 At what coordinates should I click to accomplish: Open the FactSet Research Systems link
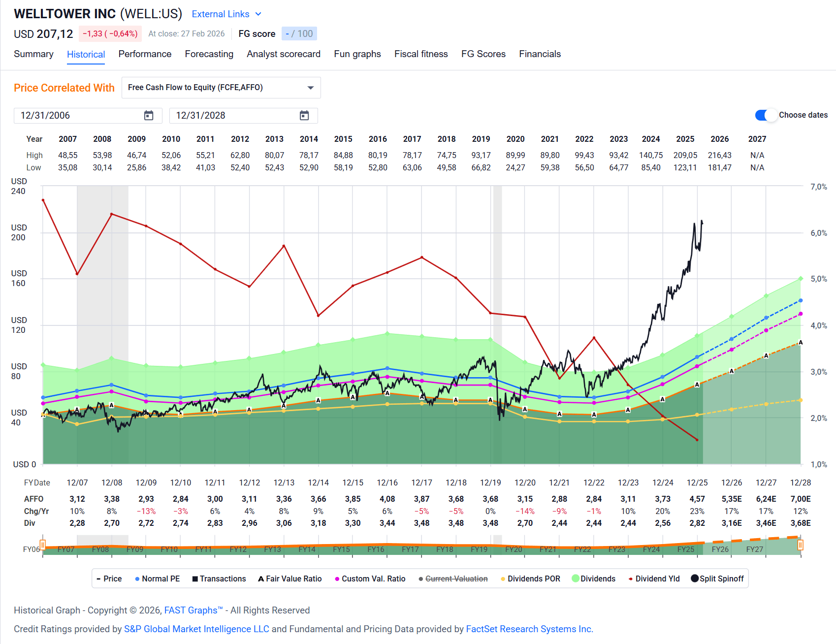[x=529, y=629]
